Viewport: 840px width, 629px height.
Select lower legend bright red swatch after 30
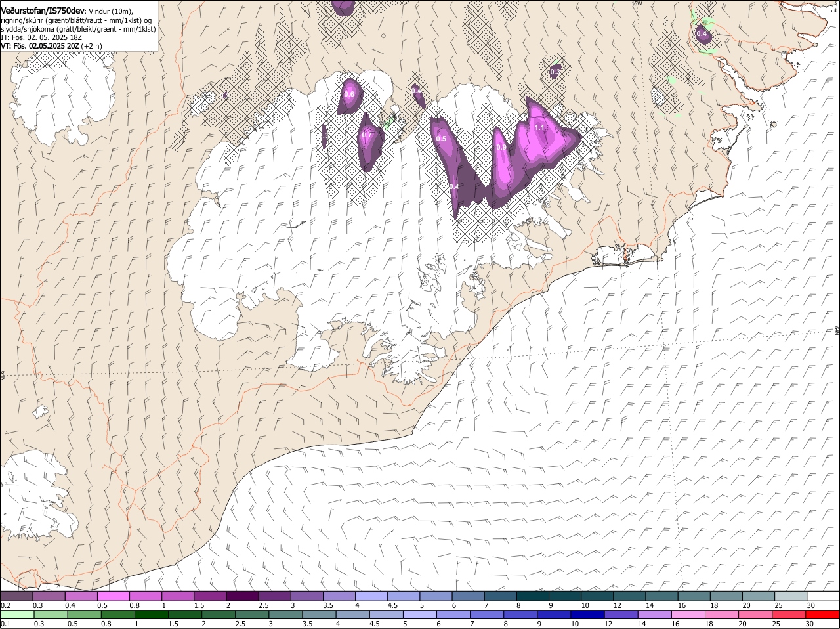coord(824,615)
